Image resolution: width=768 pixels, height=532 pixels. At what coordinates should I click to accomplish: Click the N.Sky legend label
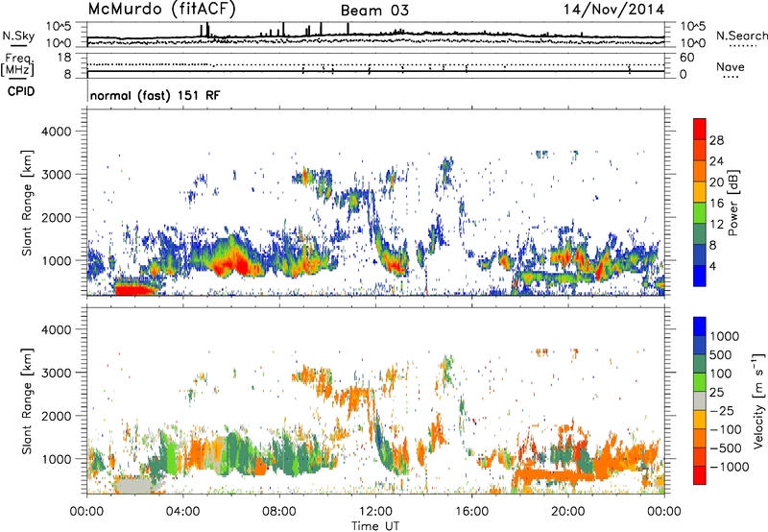tap(18, 36)
